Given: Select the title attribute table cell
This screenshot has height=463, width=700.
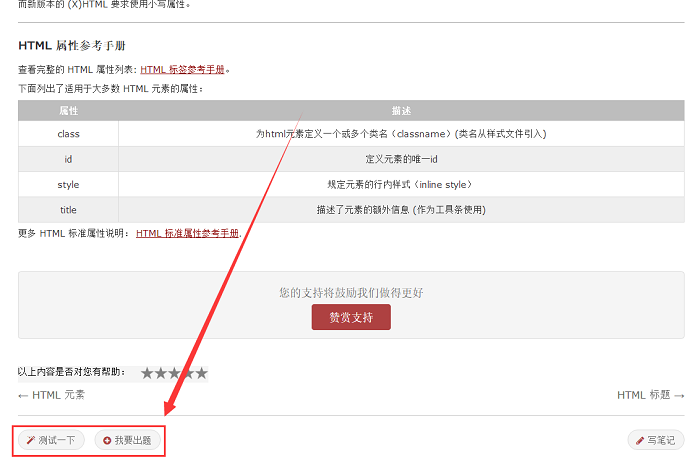Looking at the screenshot, I should [x=68, y=210].
